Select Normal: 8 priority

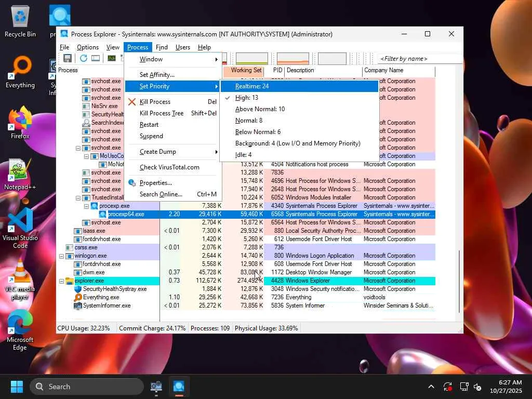pyautogui.click(x=299, y=121)
